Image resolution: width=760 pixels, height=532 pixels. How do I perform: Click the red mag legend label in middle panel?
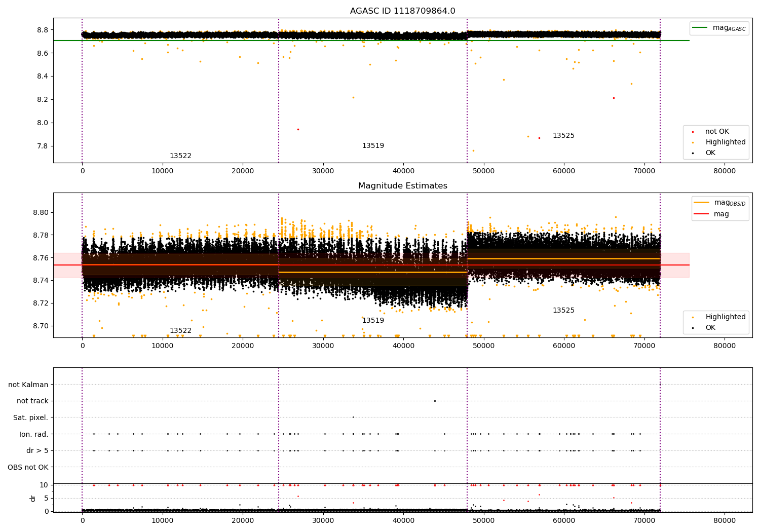click(721, 214)
